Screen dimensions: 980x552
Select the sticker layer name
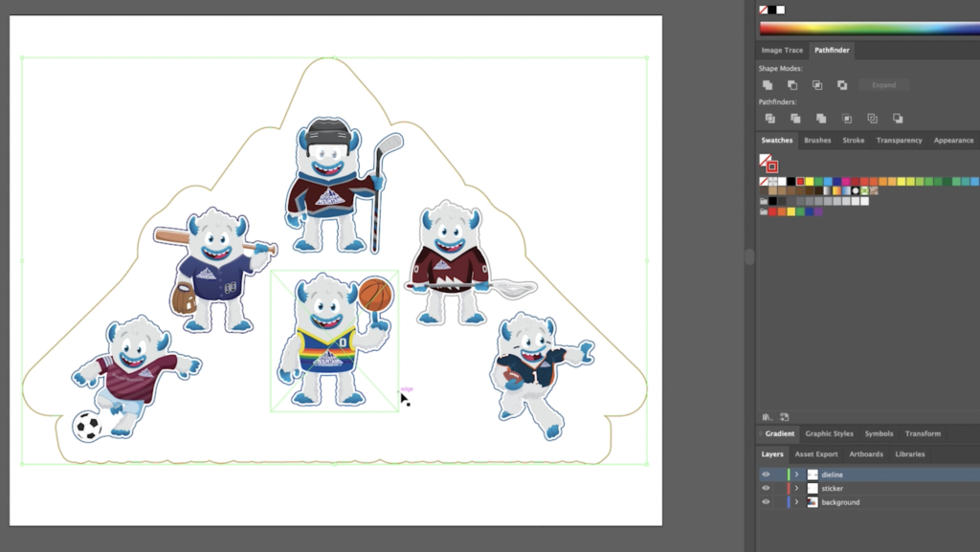coord(832,488)
